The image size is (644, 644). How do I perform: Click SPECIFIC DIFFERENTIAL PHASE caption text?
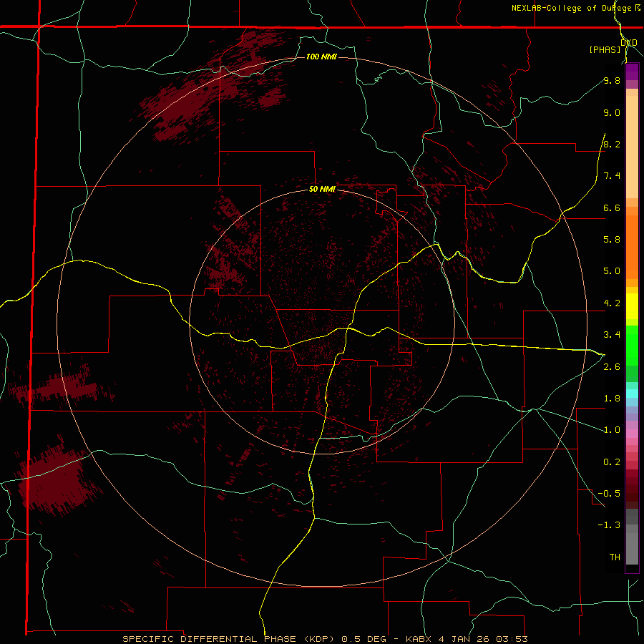point(209,639)
